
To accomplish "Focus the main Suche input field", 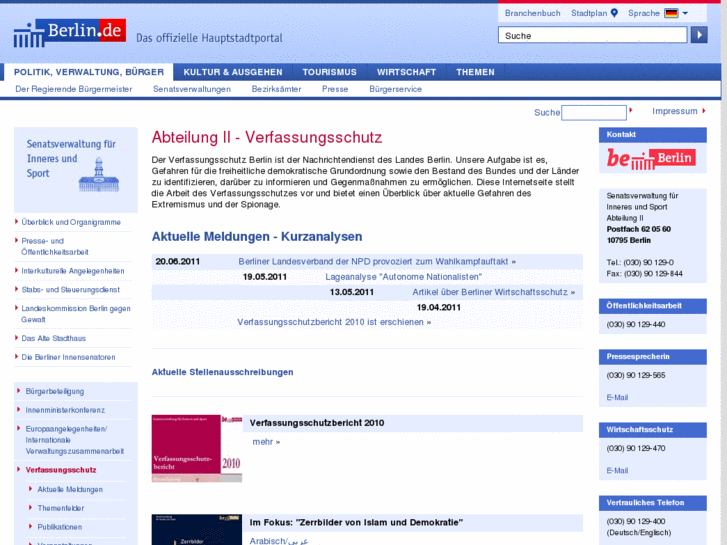I will [x=593, y=35].
